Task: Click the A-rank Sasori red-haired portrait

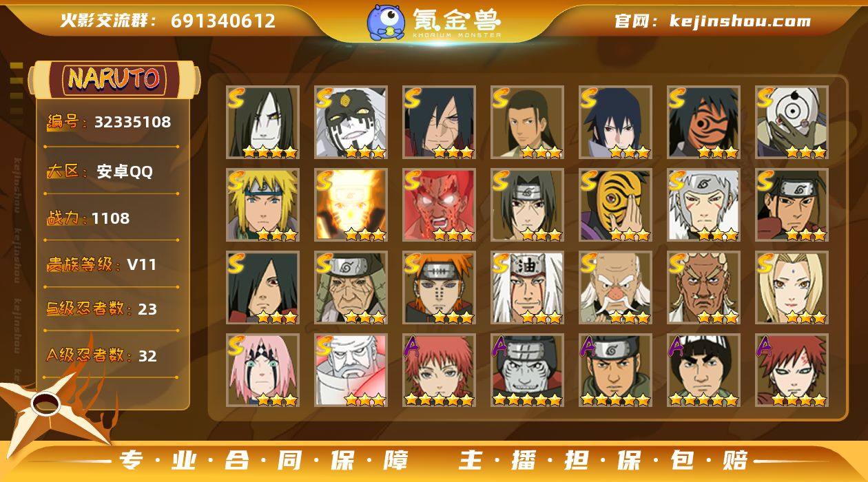Action: click(x=439, y=370)
